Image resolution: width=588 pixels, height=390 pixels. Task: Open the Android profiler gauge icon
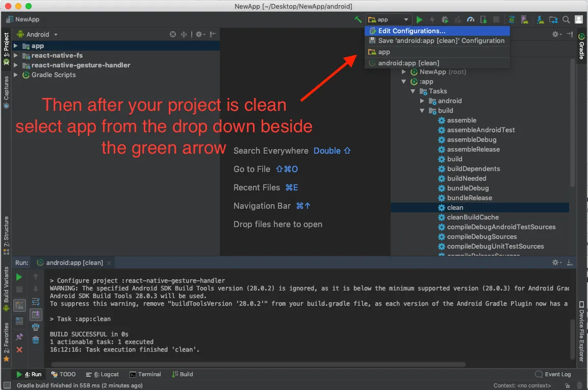point(471,19)
